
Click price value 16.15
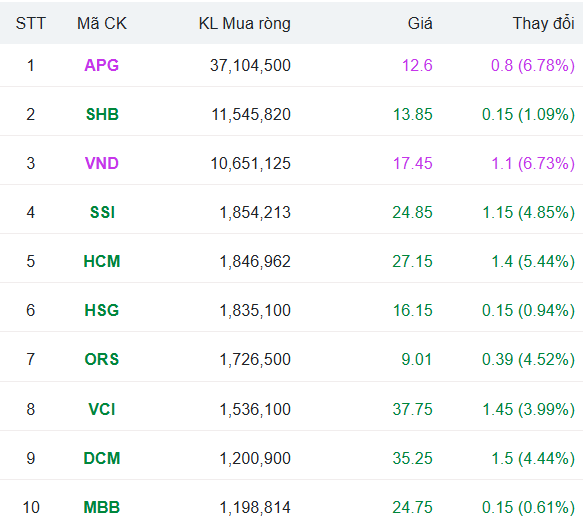[x=413, y=310]
